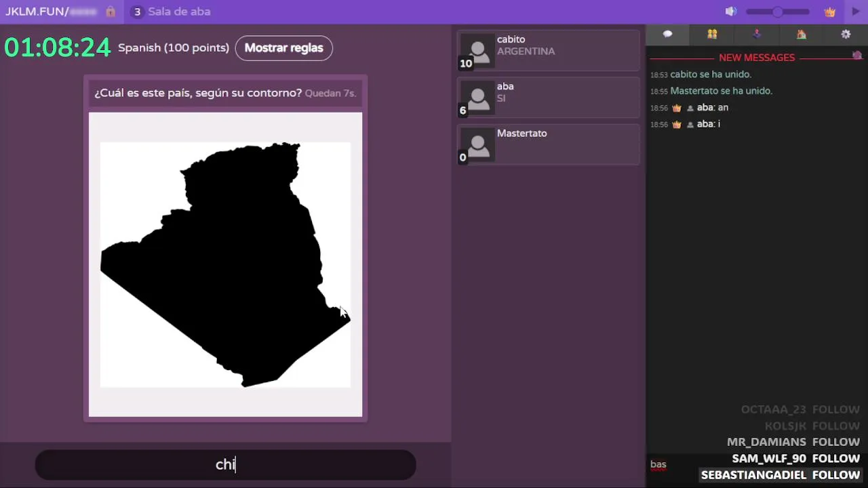Screen dimensions: 868x488
Task: Select player Mastertato's avatar
Action: point(477,144)
